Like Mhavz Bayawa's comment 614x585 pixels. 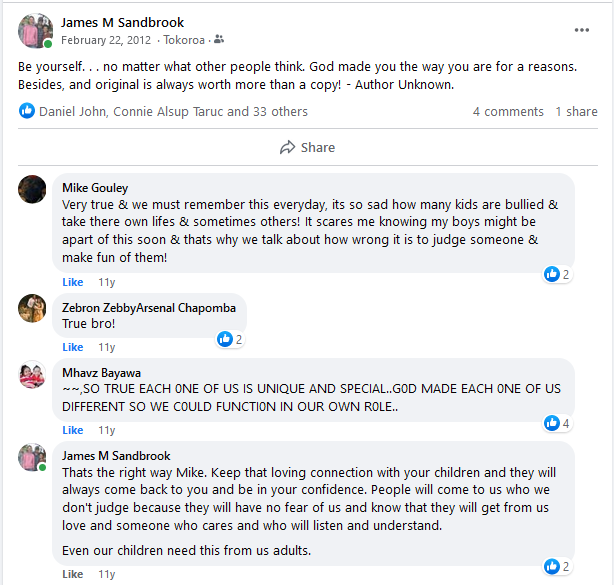[x=73, y=430]
